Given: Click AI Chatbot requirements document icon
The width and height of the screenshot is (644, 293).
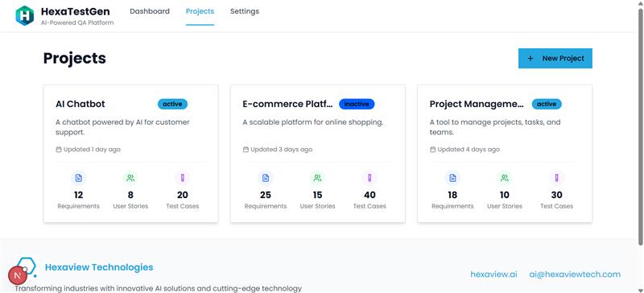Looking at the screenshot, I should pyautogui.click(x=78, y=178).
